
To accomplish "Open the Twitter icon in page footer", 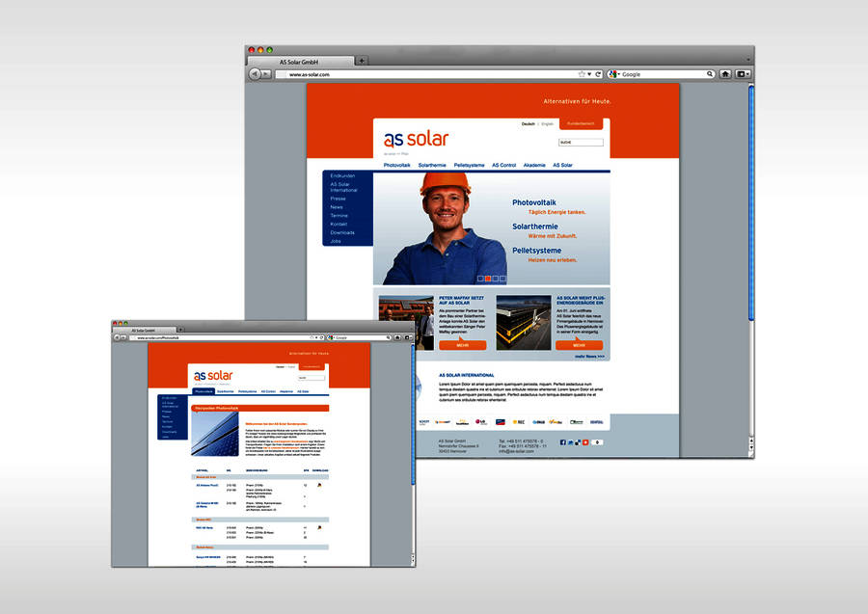I will point(570,442).
